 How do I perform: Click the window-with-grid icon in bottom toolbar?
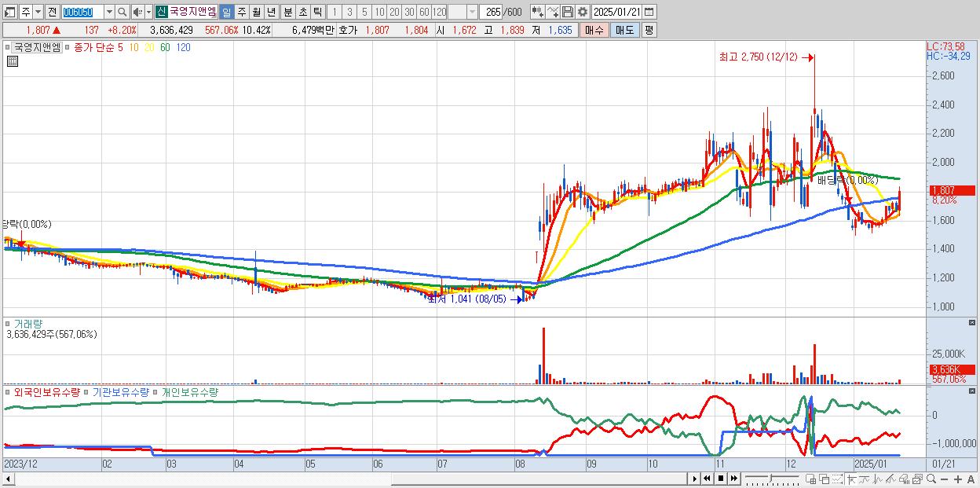810,479
